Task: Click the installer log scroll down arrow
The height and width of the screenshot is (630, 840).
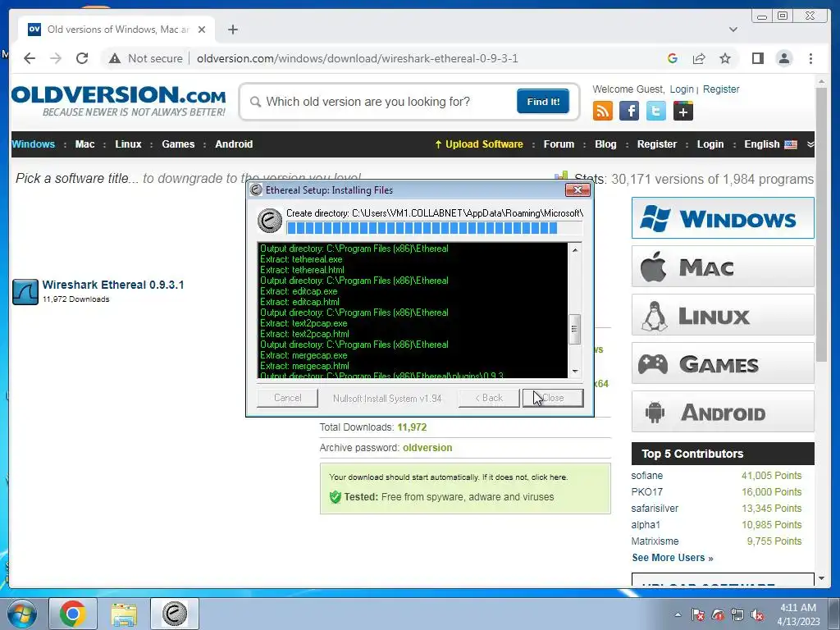Action: (x=575, y=371)
